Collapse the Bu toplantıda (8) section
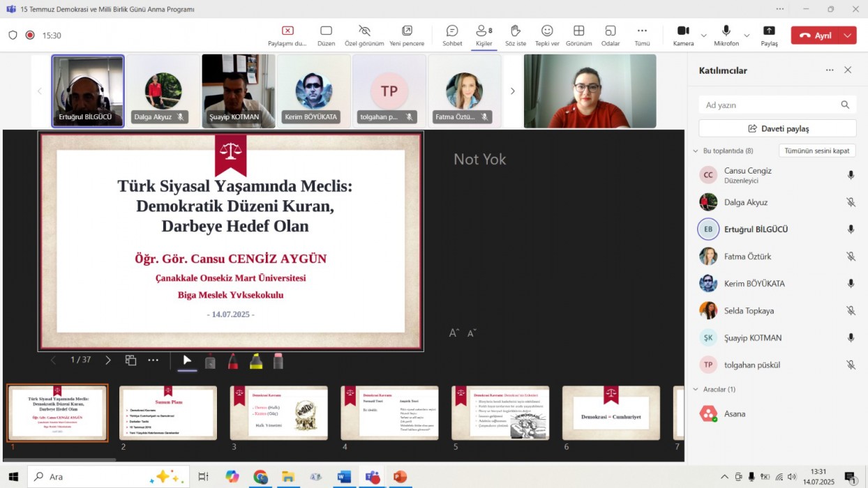 696,151
